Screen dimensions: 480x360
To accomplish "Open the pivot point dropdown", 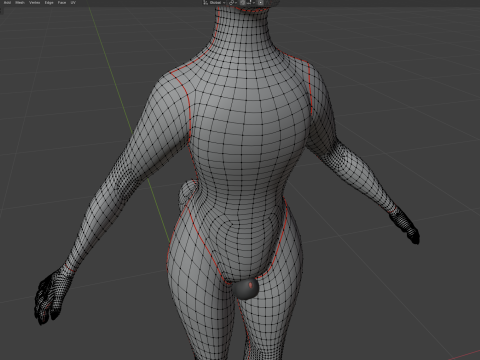I will tap(233, 3).
